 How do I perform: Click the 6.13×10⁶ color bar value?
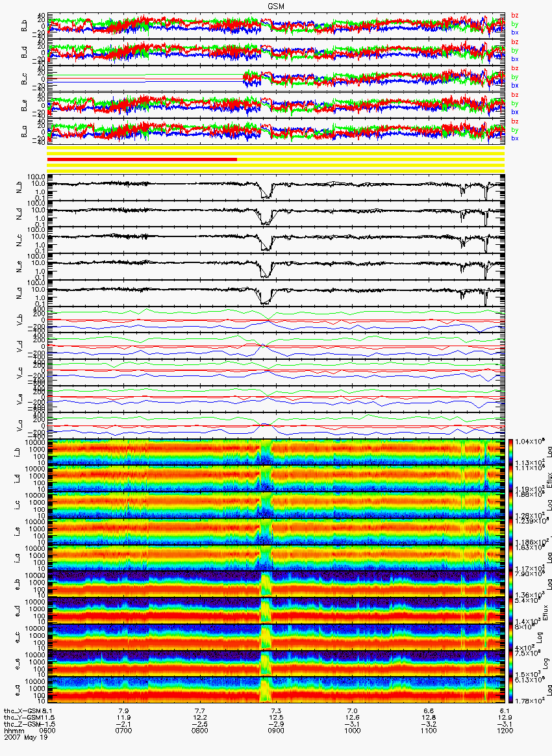[x=529, y=680]
